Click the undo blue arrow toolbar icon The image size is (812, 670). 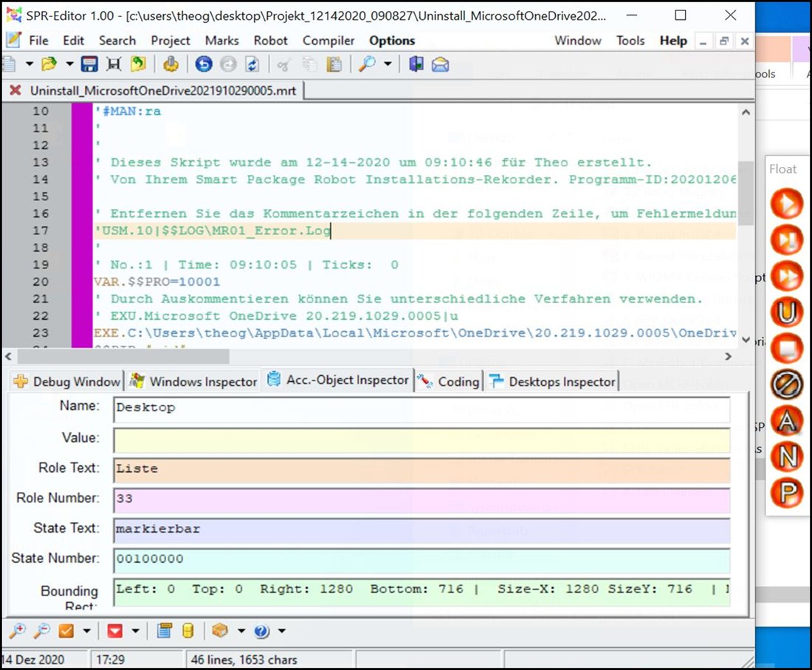(204, 64)
